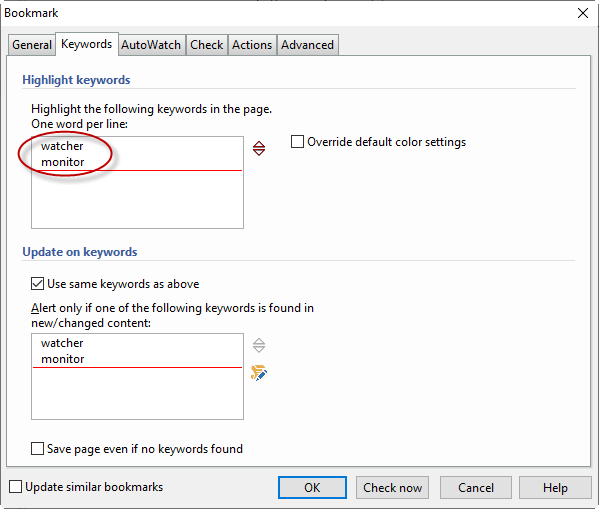The height and width of the screenshot is (509, 599).
Task: Switch to the General tab
Action: (32, 45)
